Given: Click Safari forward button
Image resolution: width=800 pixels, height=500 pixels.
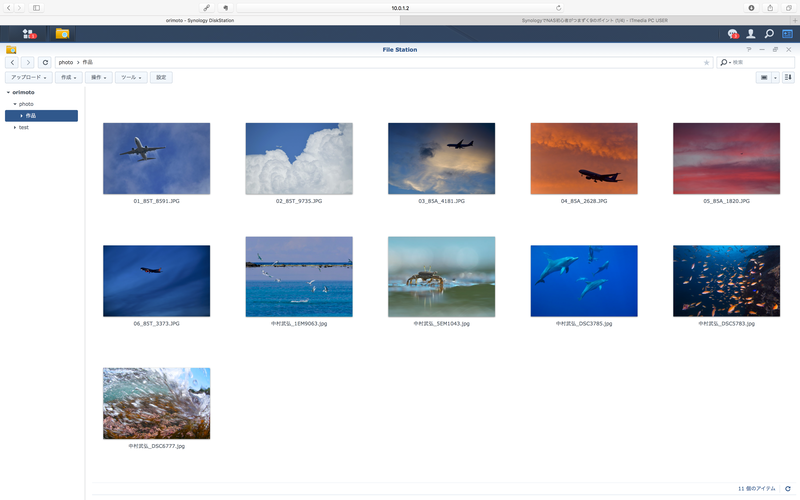Looking at the screenshot, I should [x=19, y=8].
